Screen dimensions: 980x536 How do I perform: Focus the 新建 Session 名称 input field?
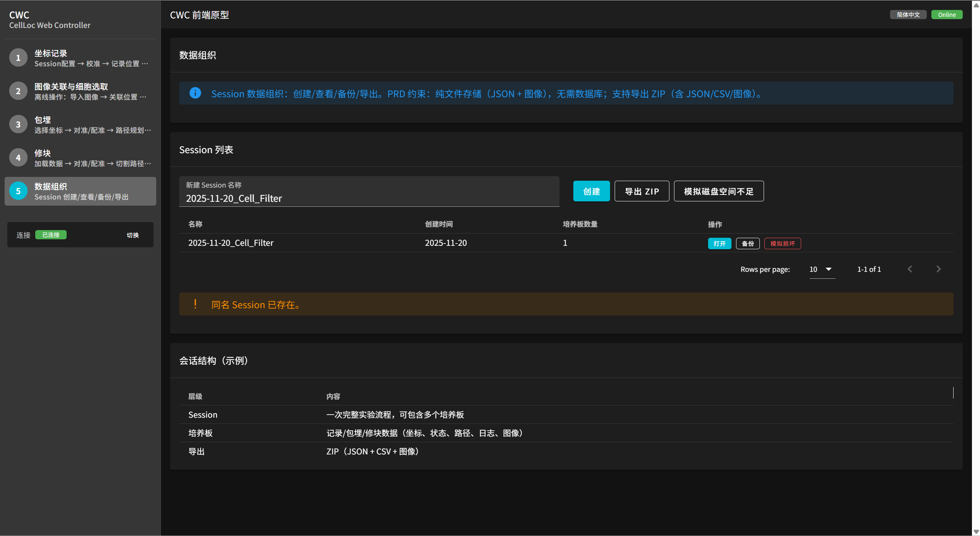point(369,191)
